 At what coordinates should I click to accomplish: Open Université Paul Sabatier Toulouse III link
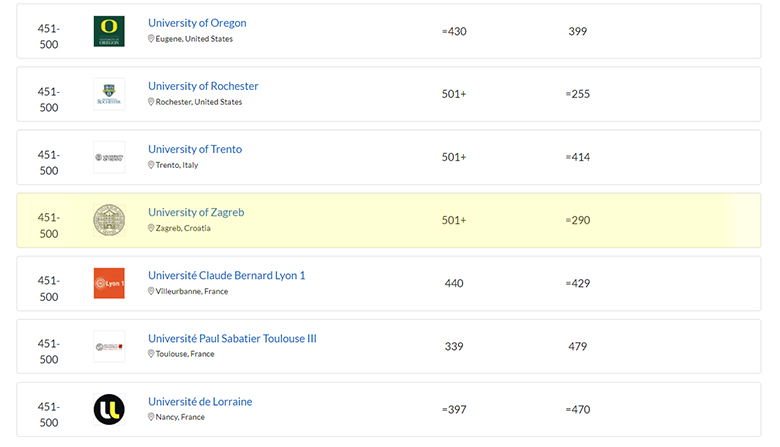pos(232,338)
